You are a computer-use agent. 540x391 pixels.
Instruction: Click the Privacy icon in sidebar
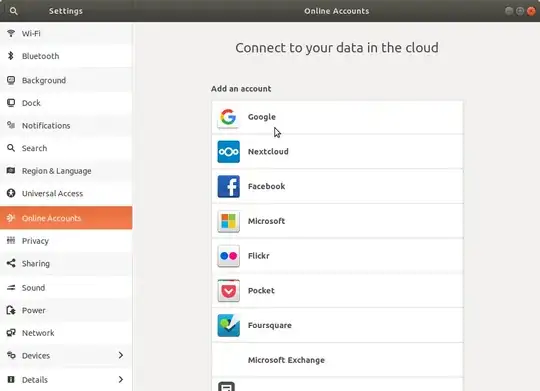[x=11, y=240]
